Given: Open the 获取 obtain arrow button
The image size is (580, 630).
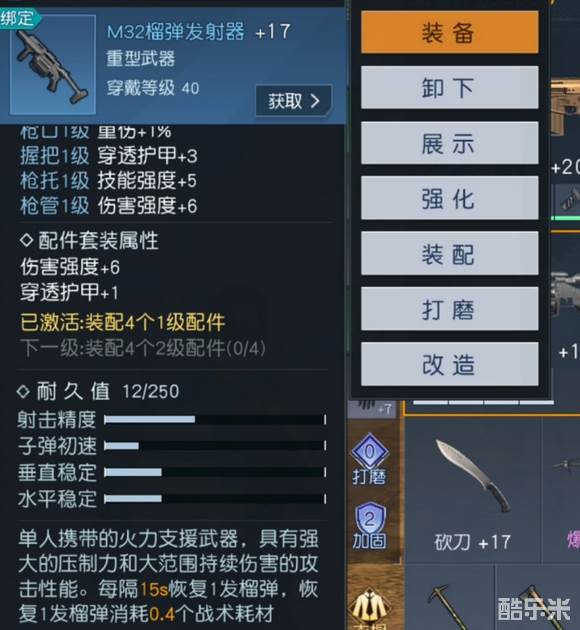Looking at the screenshot, I should click(x=294, y=101).
